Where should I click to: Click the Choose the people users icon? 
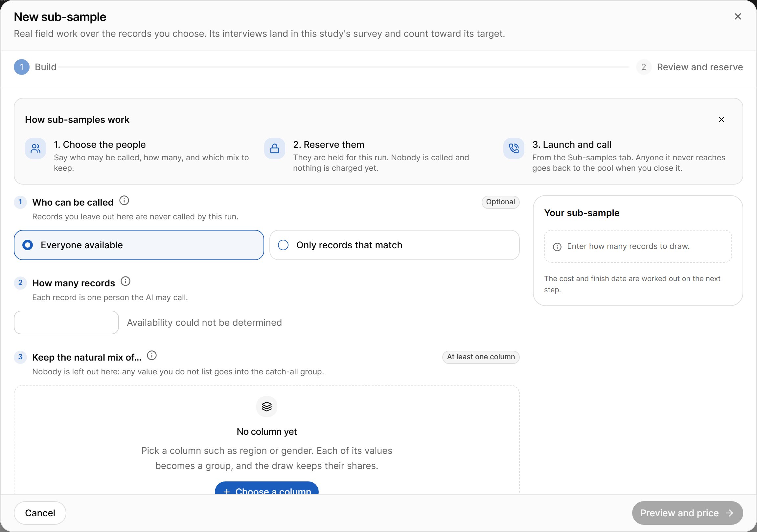coord(35,148)
